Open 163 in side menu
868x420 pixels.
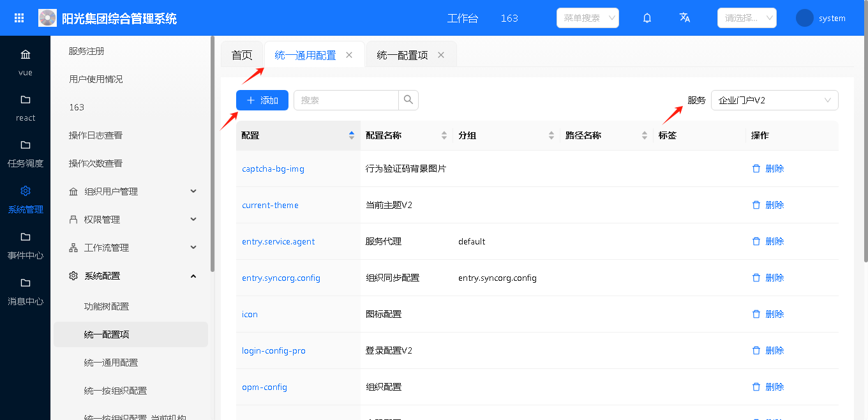pyautogui.click(x=77, y=107)
